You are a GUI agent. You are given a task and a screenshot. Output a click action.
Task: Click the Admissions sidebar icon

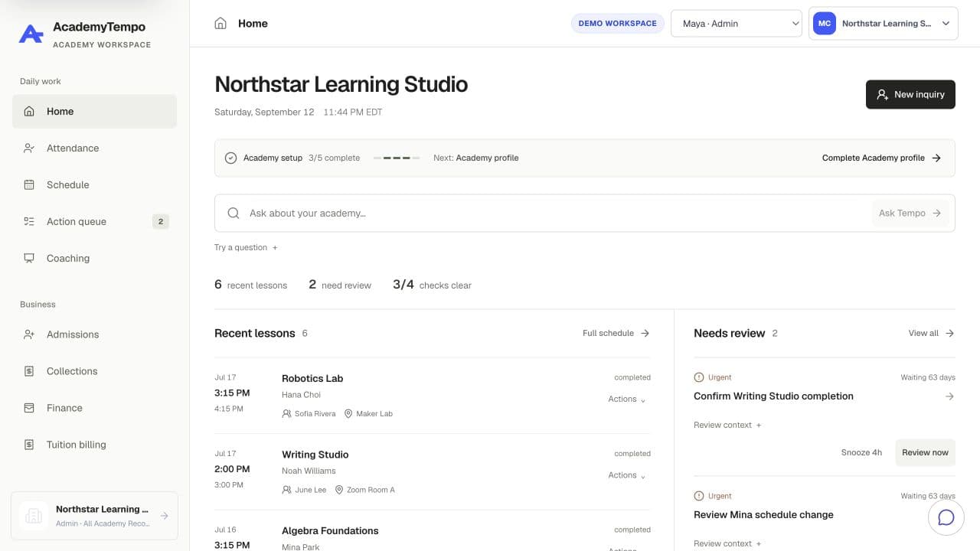pos(29,334)
